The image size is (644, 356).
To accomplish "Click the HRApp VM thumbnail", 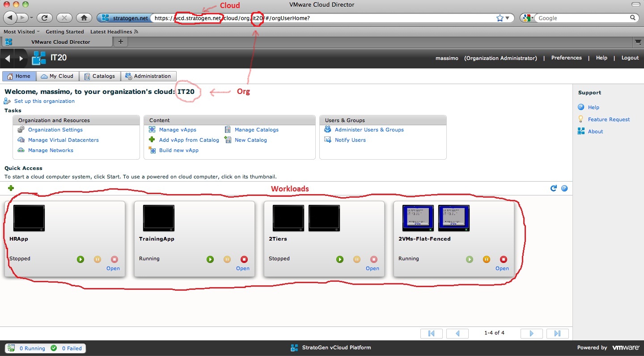I will pos(29,218).
